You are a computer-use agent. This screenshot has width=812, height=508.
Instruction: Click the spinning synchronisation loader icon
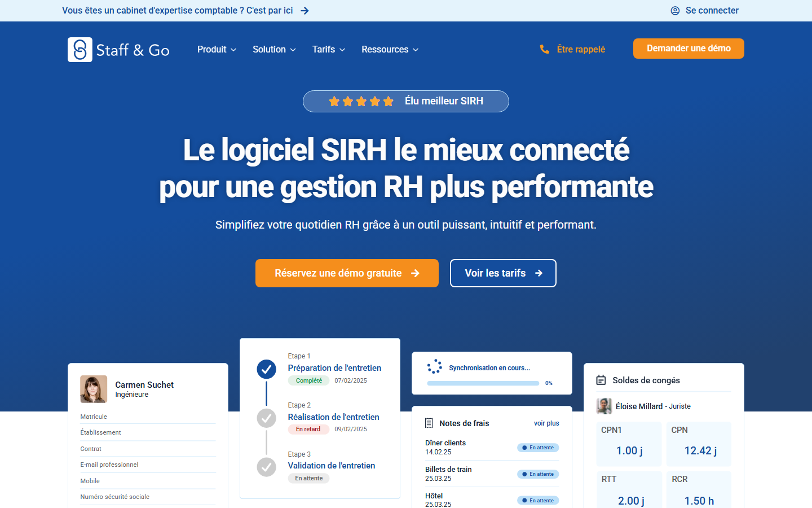coord(434,367)
